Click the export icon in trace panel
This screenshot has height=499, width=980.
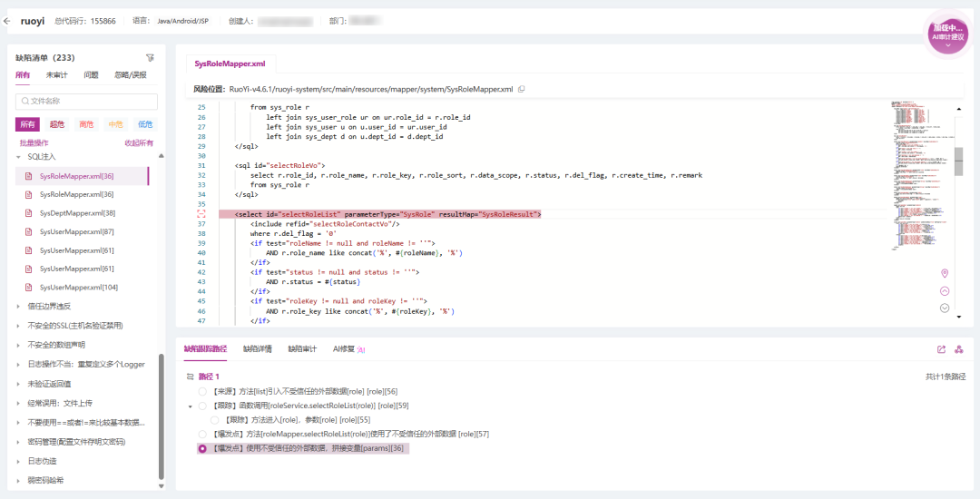click(941, 349)
